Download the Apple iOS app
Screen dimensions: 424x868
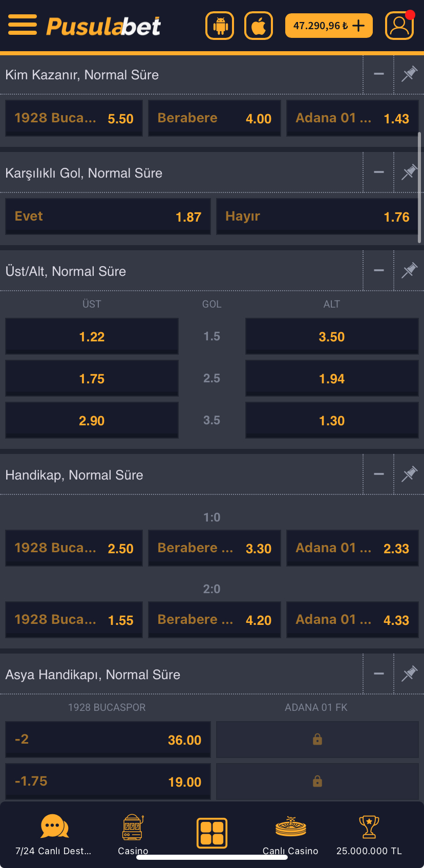point(259,26)
